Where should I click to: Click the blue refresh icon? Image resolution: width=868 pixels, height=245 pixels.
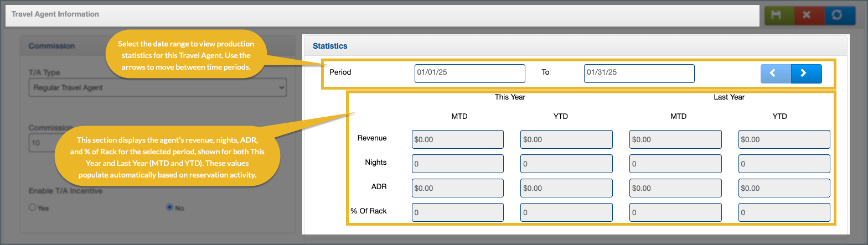pyautogui.click(x=836, y=16)
